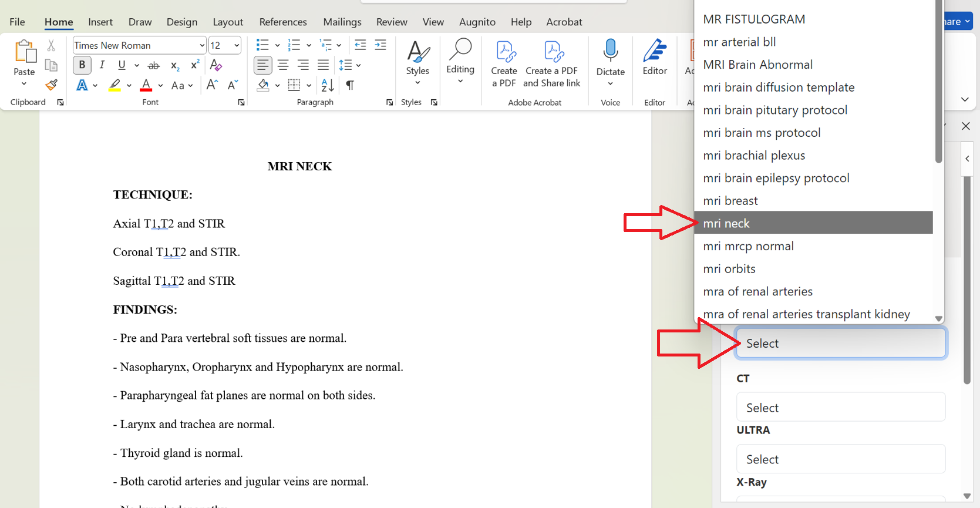Click the ULTRA Select input field
The image size is (980, 508).
point(840,459)
